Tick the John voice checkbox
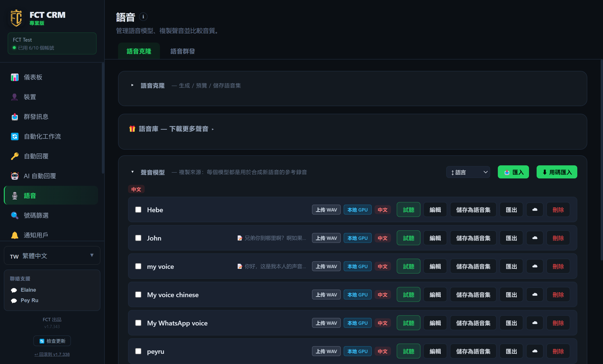The image size is (603, 364). pyautogui.click(x=138, y=238)
